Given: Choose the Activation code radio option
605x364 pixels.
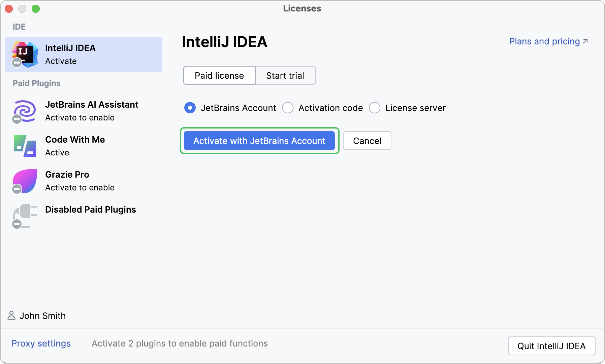Looking at the screenshot, I should (288, 108).
